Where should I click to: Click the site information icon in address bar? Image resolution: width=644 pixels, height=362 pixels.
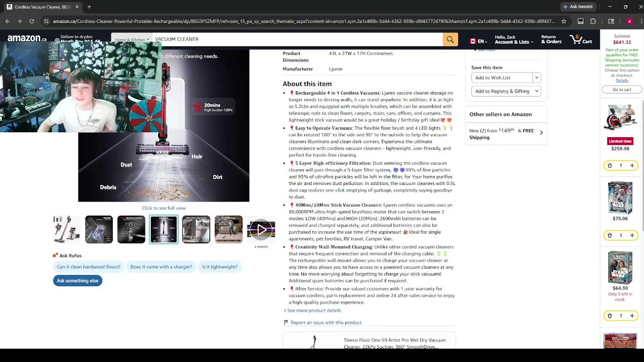pos(46,21)
